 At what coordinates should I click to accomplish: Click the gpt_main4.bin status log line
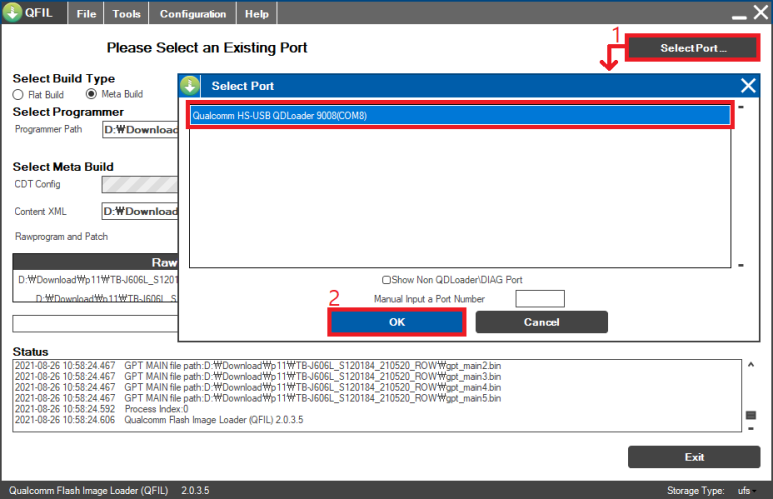(258, 388)
